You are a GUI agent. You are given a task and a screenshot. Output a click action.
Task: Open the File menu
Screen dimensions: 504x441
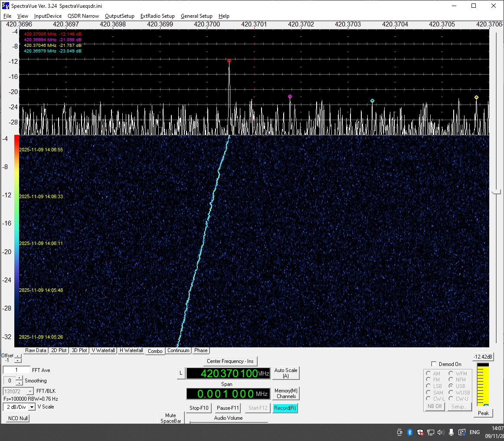pos(7,16)
